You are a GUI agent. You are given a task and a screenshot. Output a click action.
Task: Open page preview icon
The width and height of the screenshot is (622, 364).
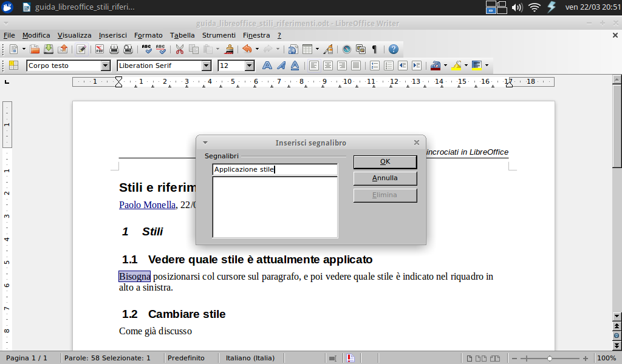pos(128,49)
